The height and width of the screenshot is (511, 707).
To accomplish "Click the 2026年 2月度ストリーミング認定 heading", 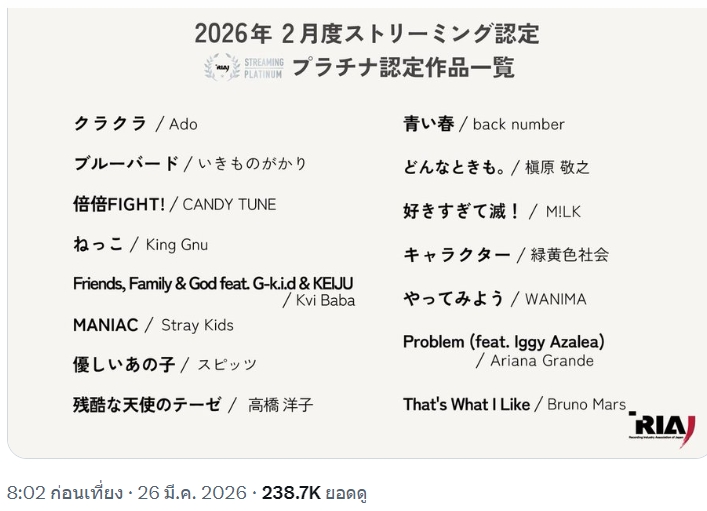I will (x=367, y=33).
